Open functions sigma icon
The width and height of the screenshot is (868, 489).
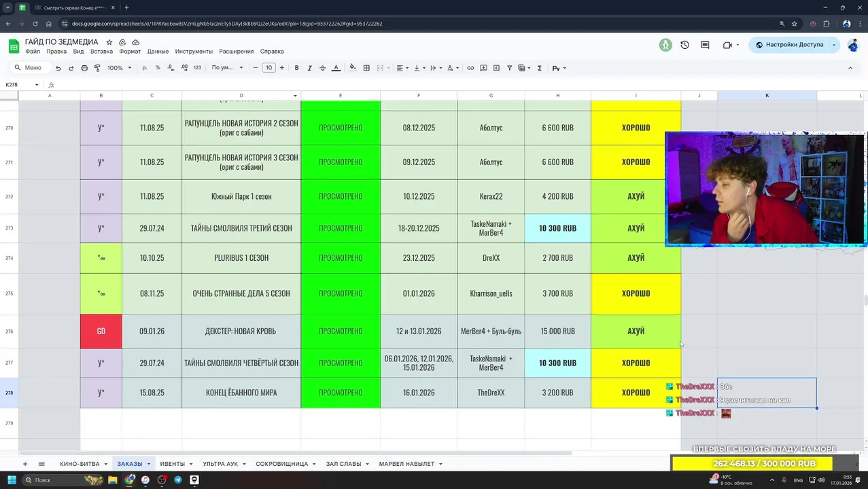tap(540, 68)
